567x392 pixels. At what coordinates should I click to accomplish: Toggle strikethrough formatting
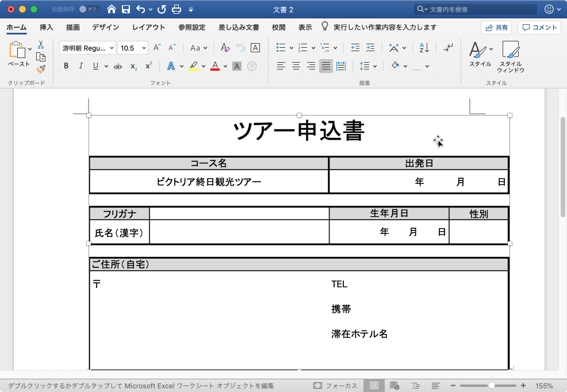[118, 66]
